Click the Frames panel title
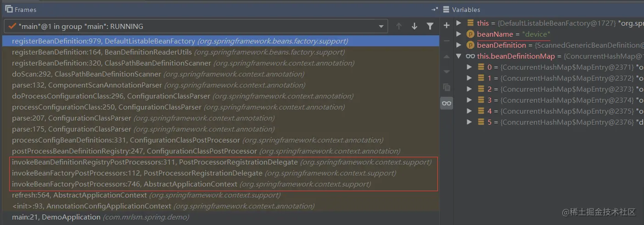This screenshot has width=644, height=225. (x=25, y=9)
